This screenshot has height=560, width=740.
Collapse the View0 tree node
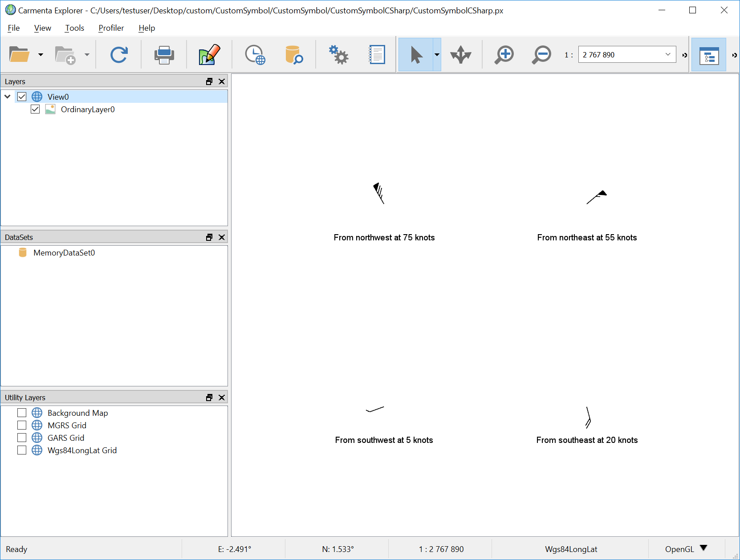click(8, 97)
